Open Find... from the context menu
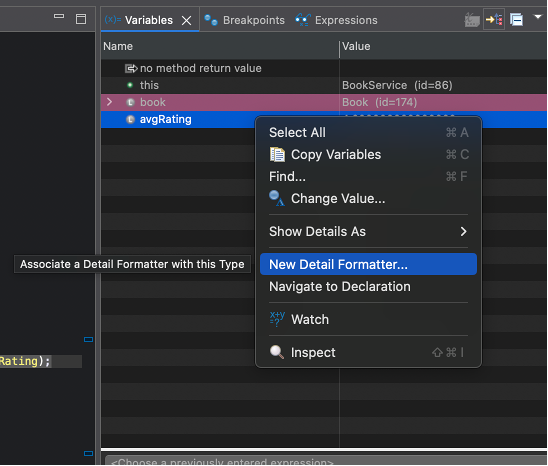 (x=368, y=177)
